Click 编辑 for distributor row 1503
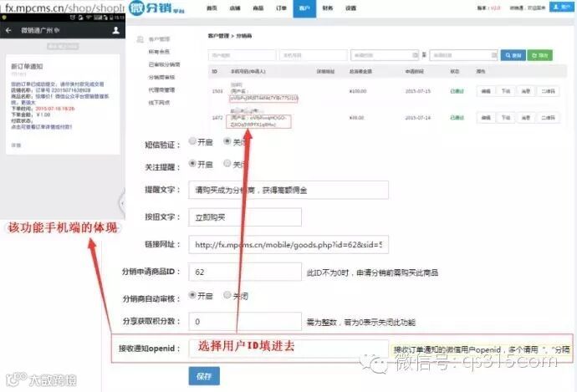Screen dimensions: 577x392 [x=486, y=91]
